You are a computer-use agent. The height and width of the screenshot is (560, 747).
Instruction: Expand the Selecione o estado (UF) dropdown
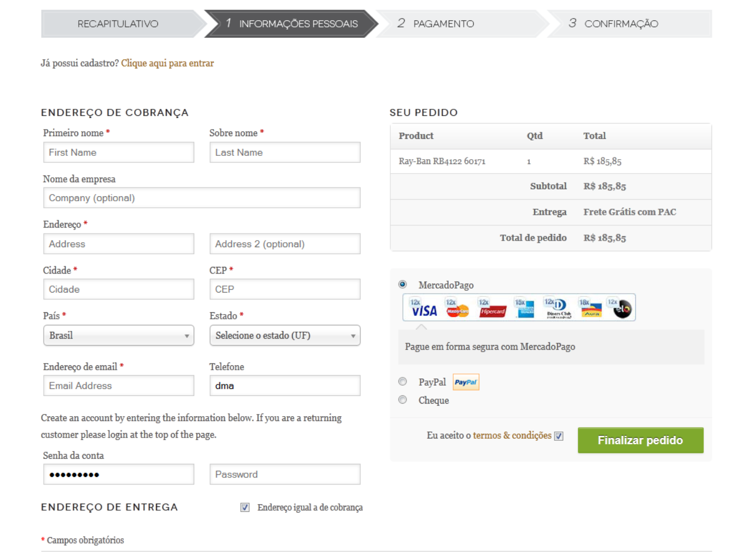285,336
